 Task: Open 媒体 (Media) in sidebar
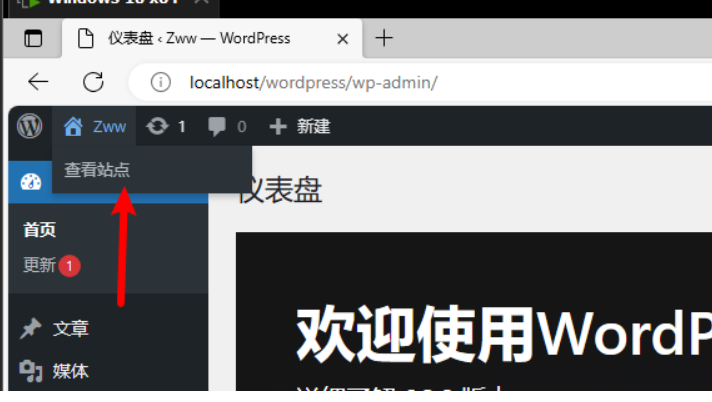70,371
